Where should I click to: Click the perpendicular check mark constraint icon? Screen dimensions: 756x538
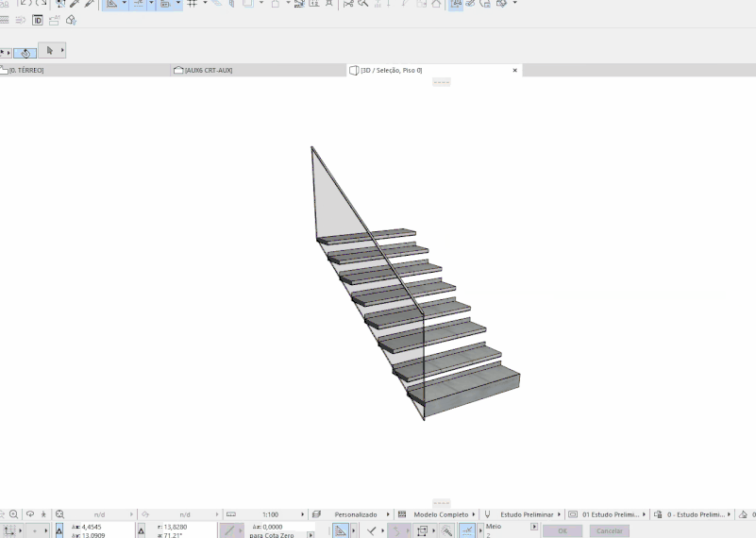point(371,530)
